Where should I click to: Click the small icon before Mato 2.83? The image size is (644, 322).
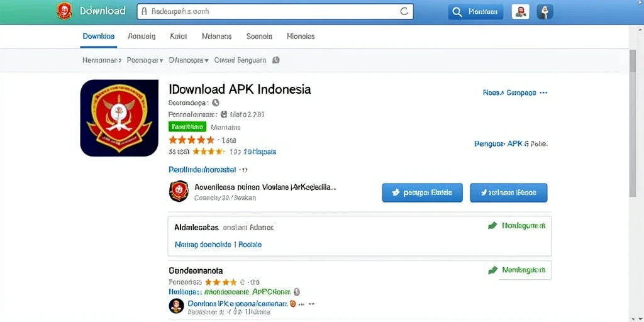coord(224,114)
